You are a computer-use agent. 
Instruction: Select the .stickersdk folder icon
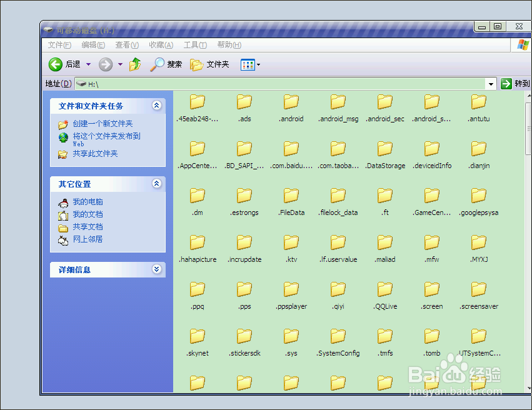pyautogui.click(x=244, y=336)
